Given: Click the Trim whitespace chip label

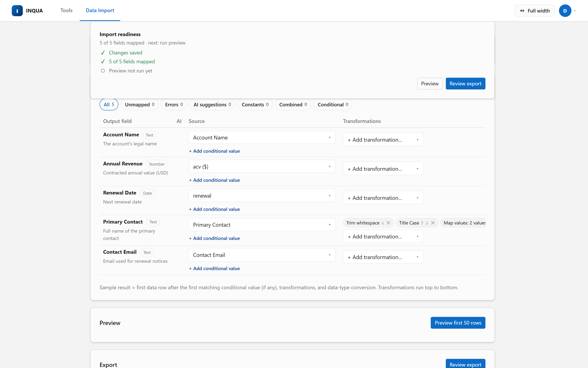Looking at the screenshot, I should 363,223.
